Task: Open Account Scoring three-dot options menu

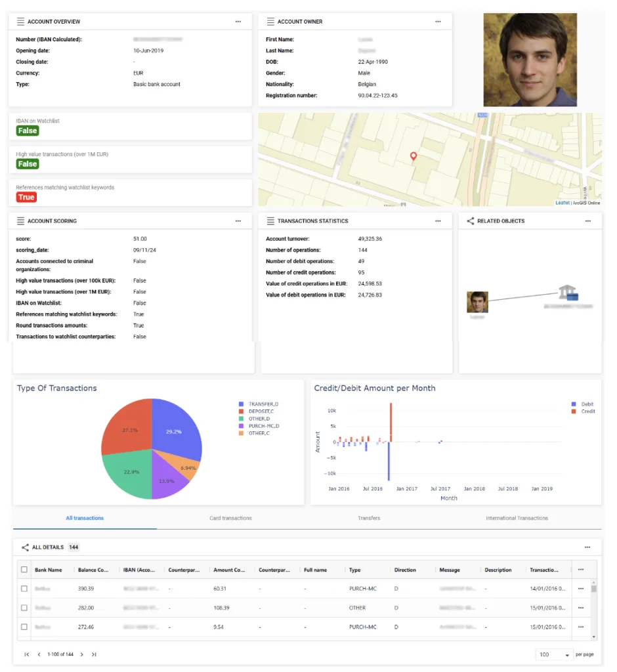Action: tap(238, 220)
